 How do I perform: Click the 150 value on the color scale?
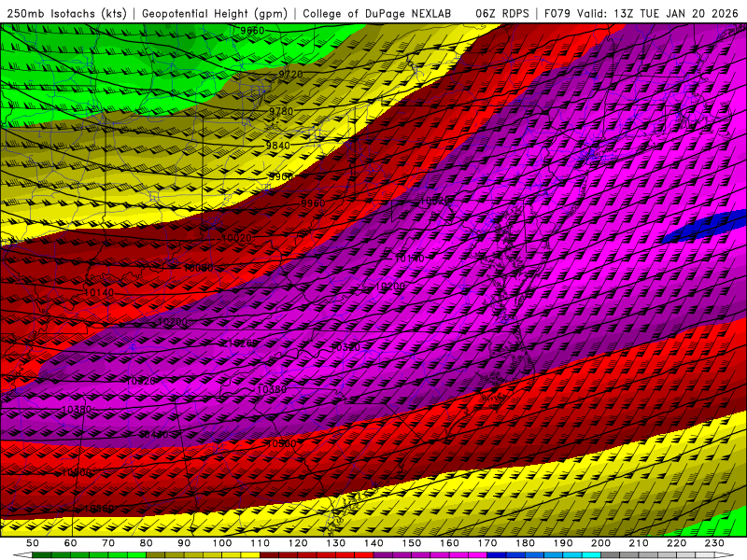(412, 543)
